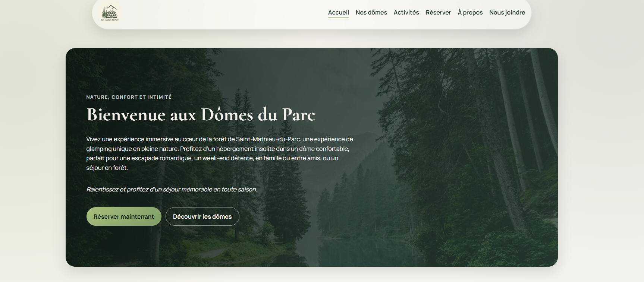Open the Accueil nav link

[x=339, y=13]
